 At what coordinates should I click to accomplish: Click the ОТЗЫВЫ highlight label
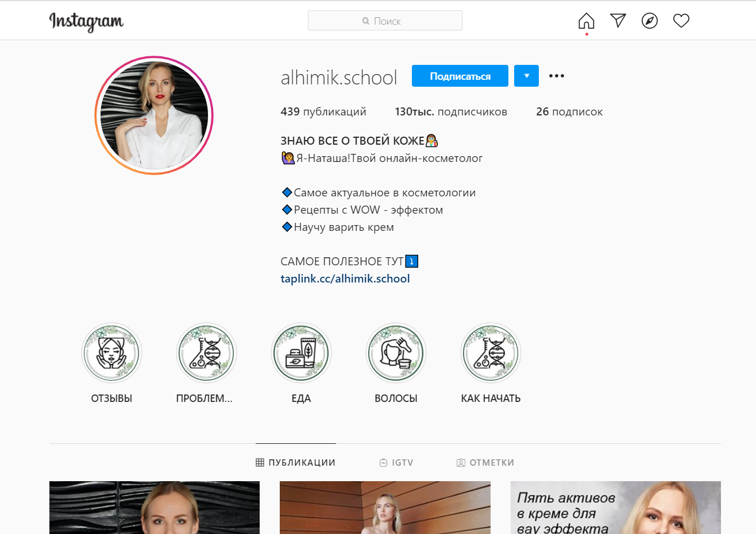click(x=111, y=398)
